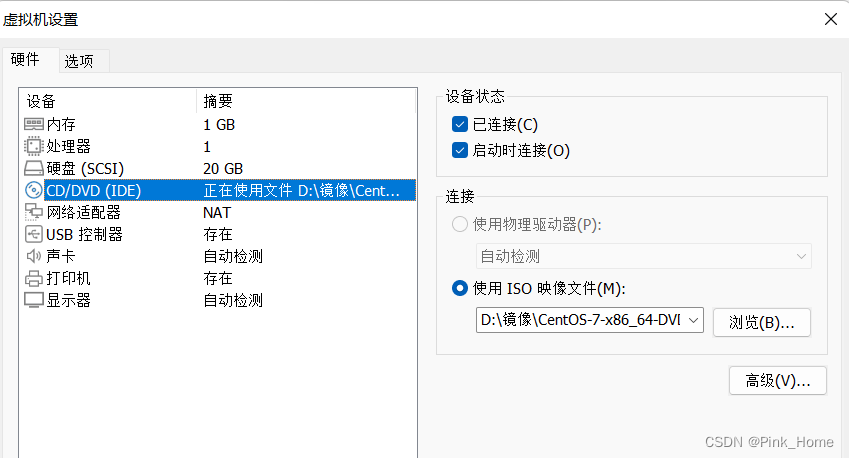Select the 显示器 row label
The height and width of the screenshot is (458, 849).
click(68, 300)
